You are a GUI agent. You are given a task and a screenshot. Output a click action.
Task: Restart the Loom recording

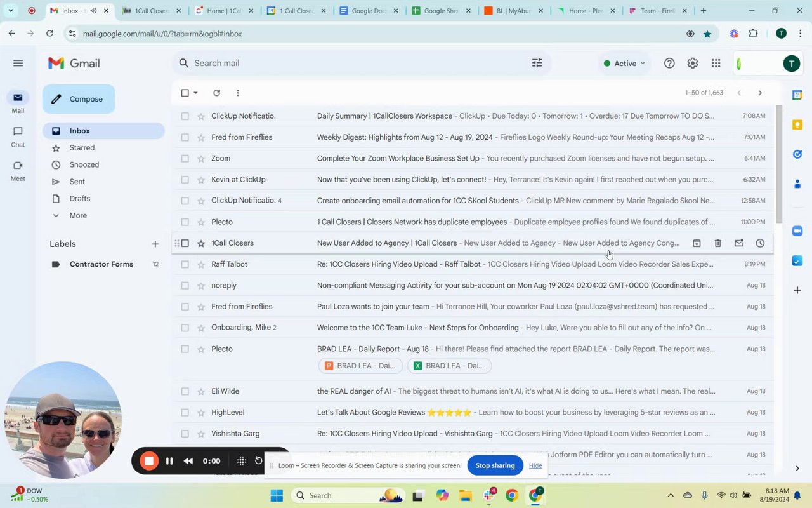click(259, 460)
